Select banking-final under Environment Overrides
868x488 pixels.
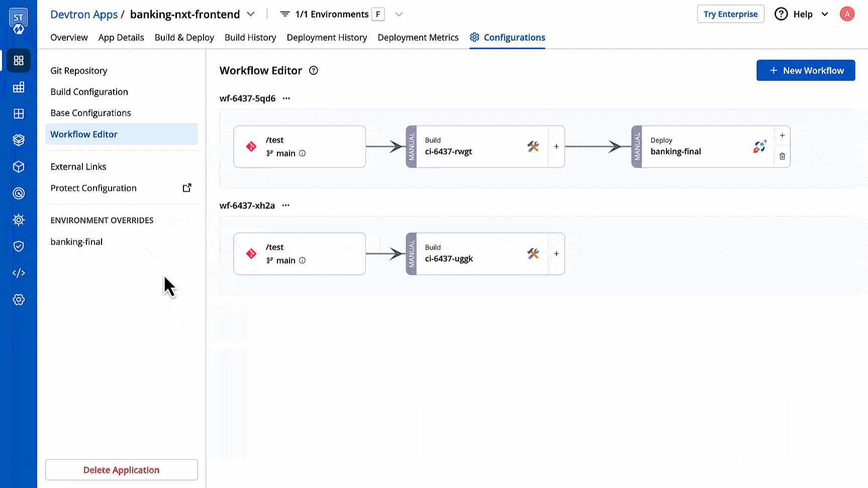point(76,241)
